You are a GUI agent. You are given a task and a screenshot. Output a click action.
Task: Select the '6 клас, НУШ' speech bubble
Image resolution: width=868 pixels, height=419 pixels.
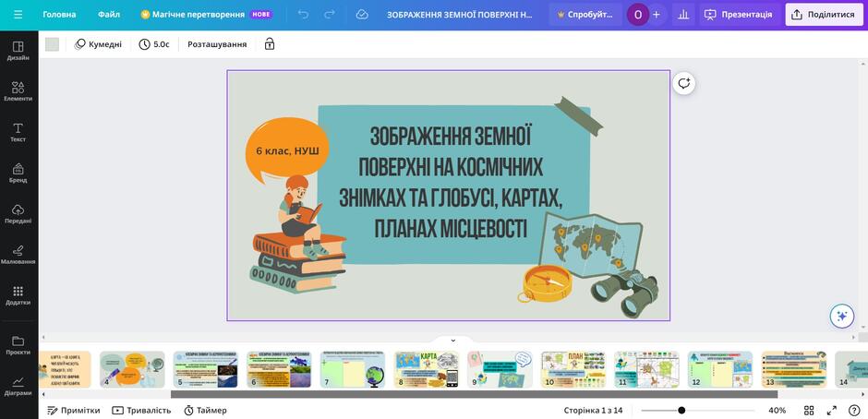287,150
